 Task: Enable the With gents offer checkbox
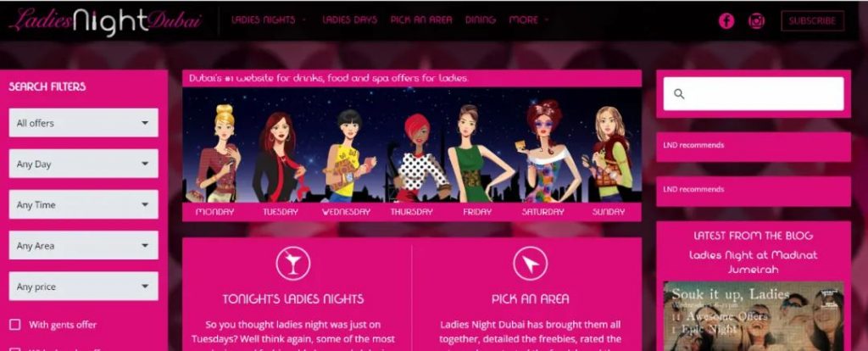pos(15,325)
